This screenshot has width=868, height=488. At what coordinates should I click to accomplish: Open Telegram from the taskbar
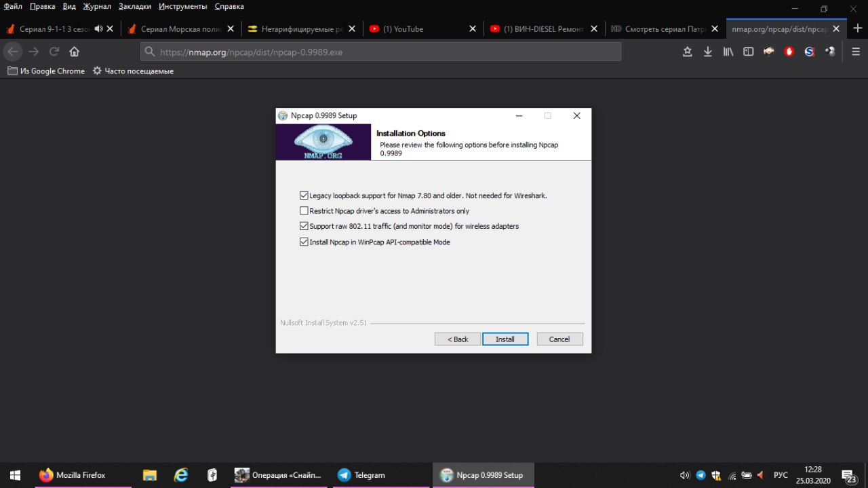click(x=381, y=475)
